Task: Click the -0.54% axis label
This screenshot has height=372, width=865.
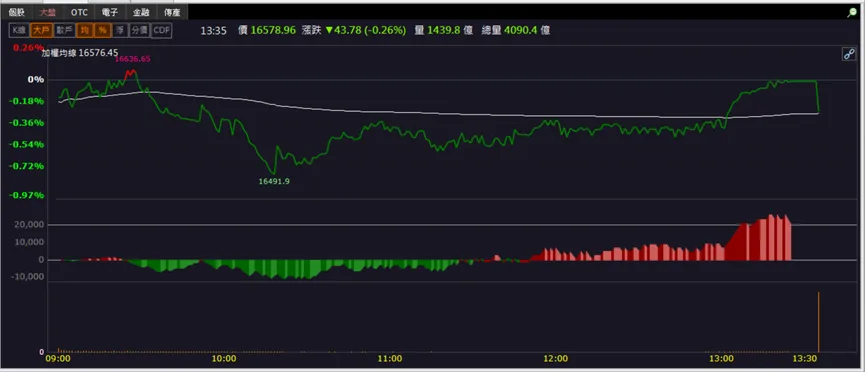Action: tap(27, 144)
